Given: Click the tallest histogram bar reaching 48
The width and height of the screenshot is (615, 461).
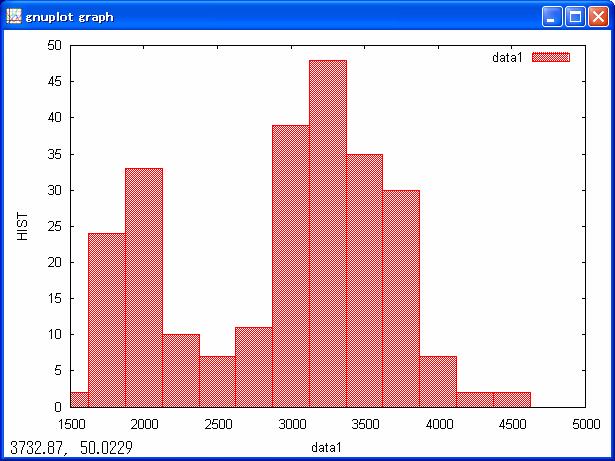Looking at the screenshot, I should click(327, 233).
